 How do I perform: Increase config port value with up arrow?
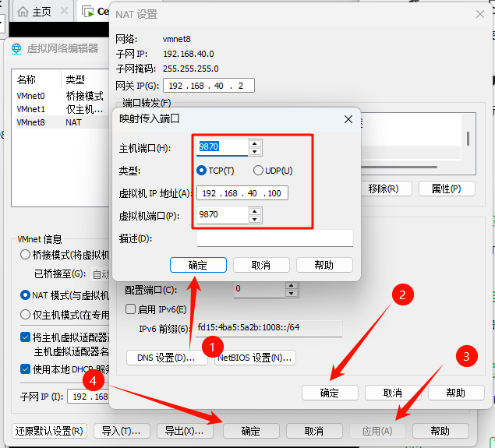click(x=291, y=286)
